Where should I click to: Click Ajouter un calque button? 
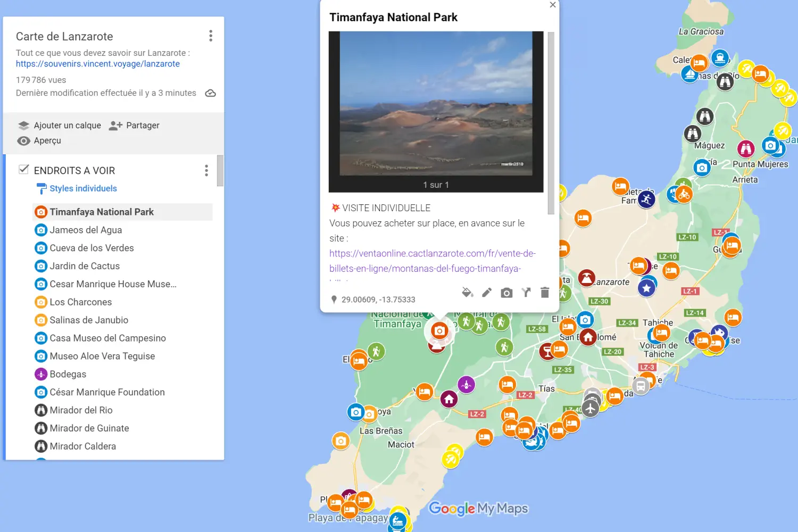click(60, 126)
